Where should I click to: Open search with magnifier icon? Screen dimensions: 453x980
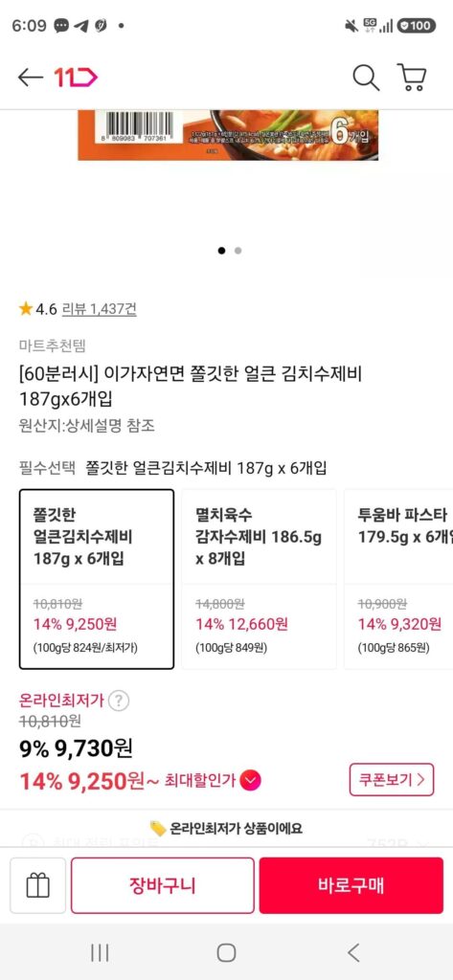[x=366, y=78]
